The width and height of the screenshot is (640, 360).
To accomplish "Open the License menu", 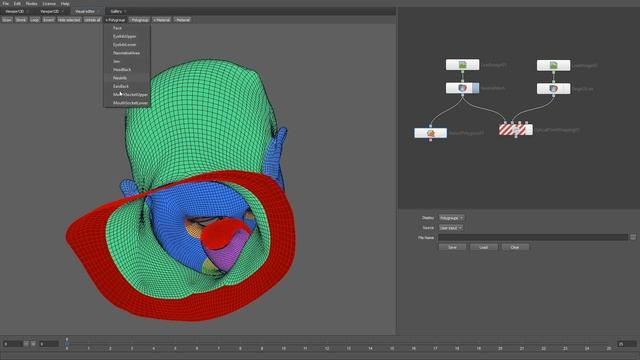I will click(49, 4).
